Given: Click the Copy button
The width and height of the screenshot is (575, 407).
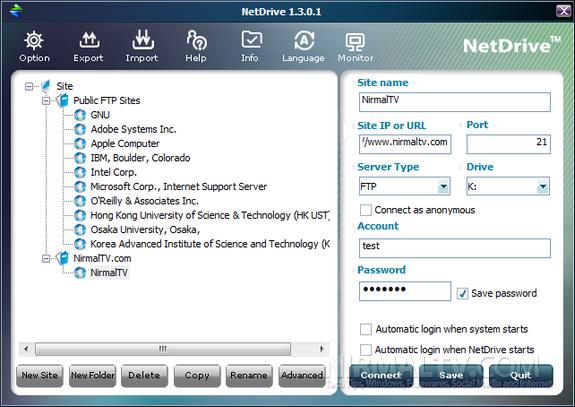Looking at the screenshot, I should (x=197, y=375).
